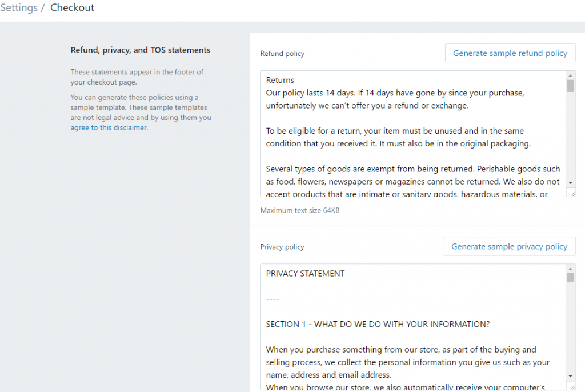Image resolution: width=585 pixels, height=392 pixels.
Task: Click privacy policy scrollbar up arrow
Action: click(x=570, y=269)
